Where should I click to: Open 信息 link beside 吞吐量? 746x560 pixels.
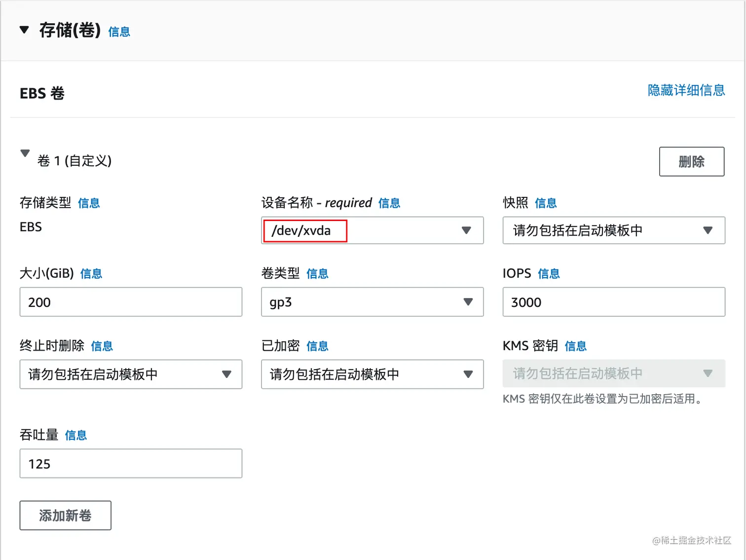75,436
